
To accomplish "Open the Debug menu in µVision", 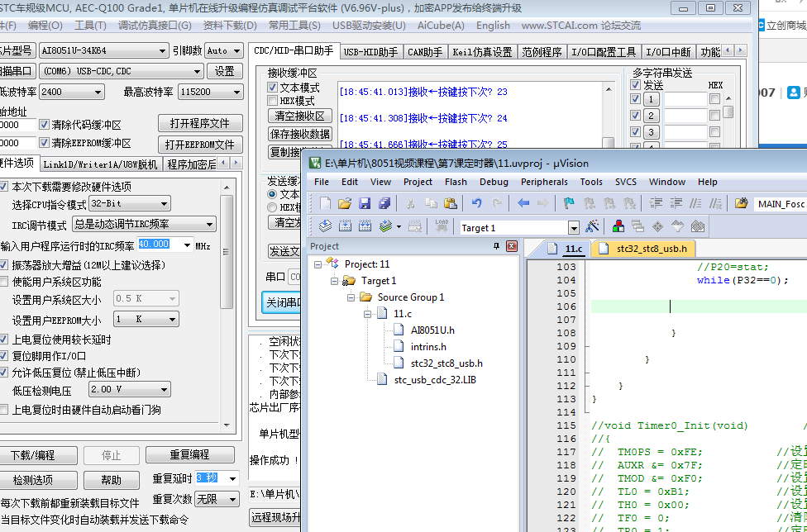I will (494, 182).
